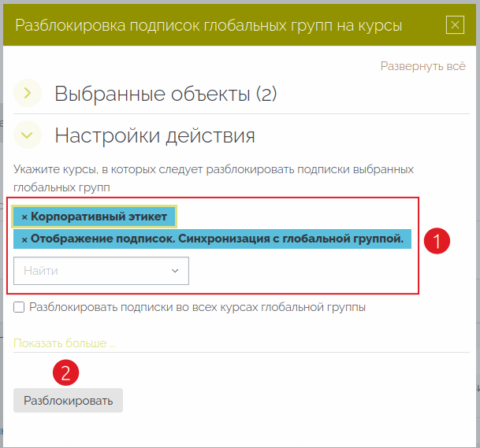Image resolution: width=480 pixels, height=448 pixels.
Task: Click the dialog title bar text
Action: point(209,26)
